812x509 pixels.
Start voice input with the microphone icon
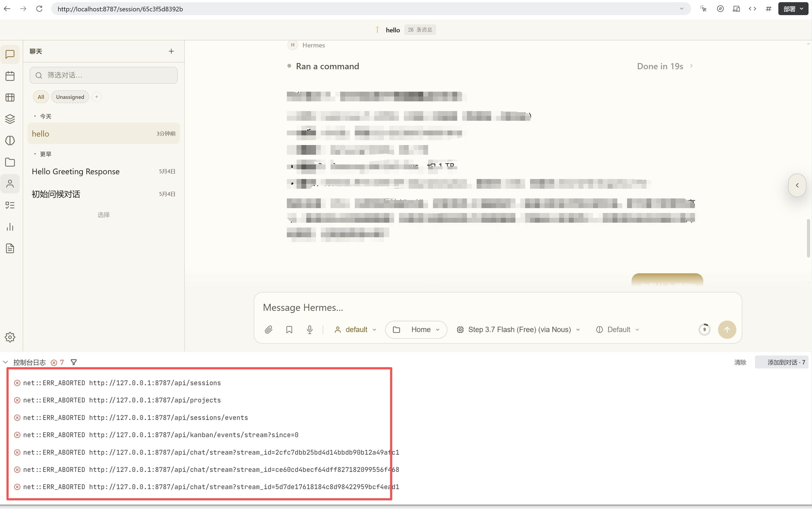click(x=310, y=329)
